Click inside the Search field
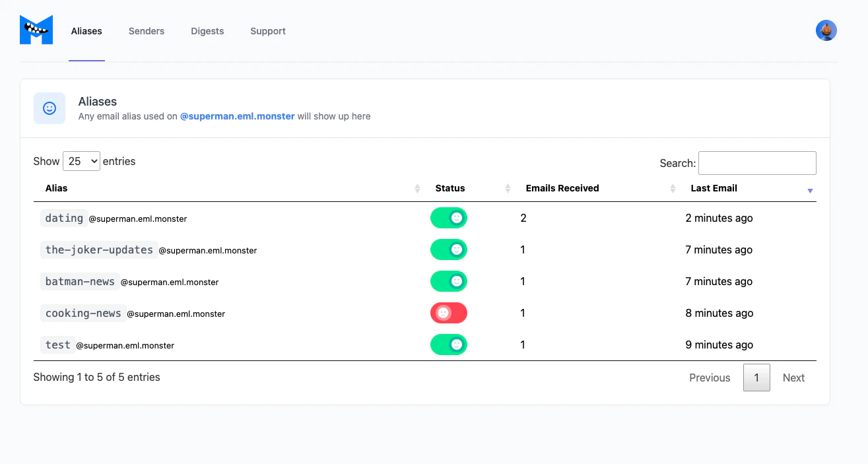Image resolution: width=868 pixels, height=464 pixels. tap(756, 163)
